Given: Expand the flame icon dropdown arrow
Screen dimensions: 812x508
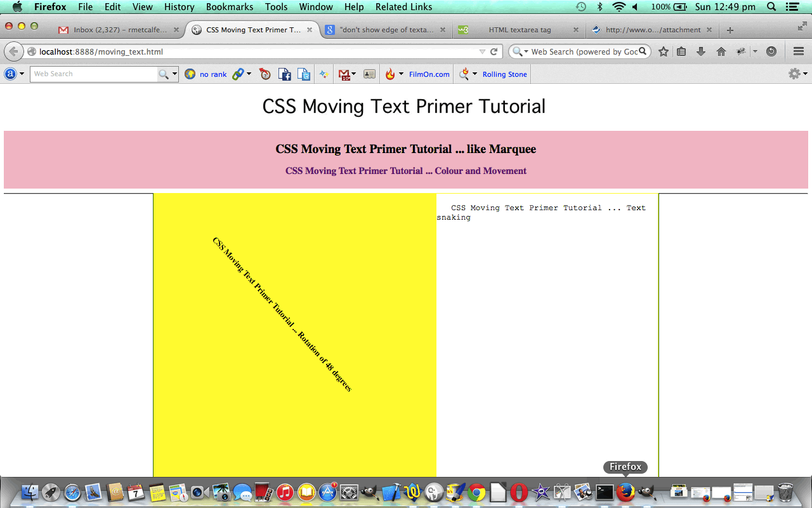Looking at the screenshot, I should tap(401, 74).
